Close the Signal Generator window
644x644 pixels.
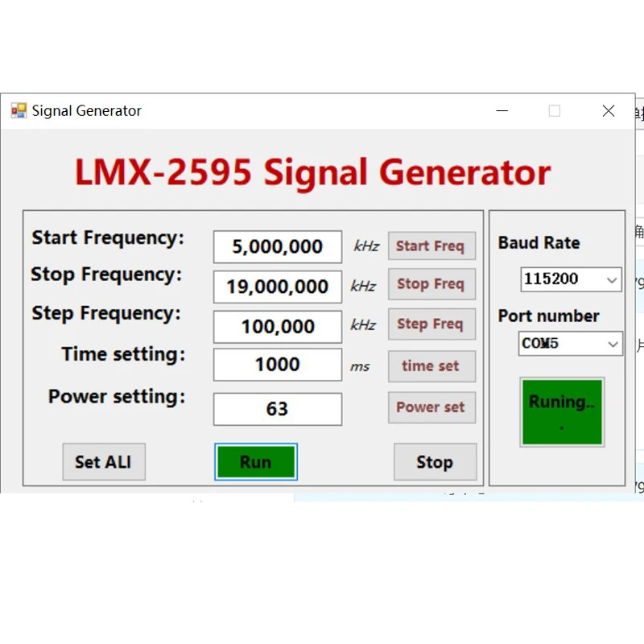[609, 111]
